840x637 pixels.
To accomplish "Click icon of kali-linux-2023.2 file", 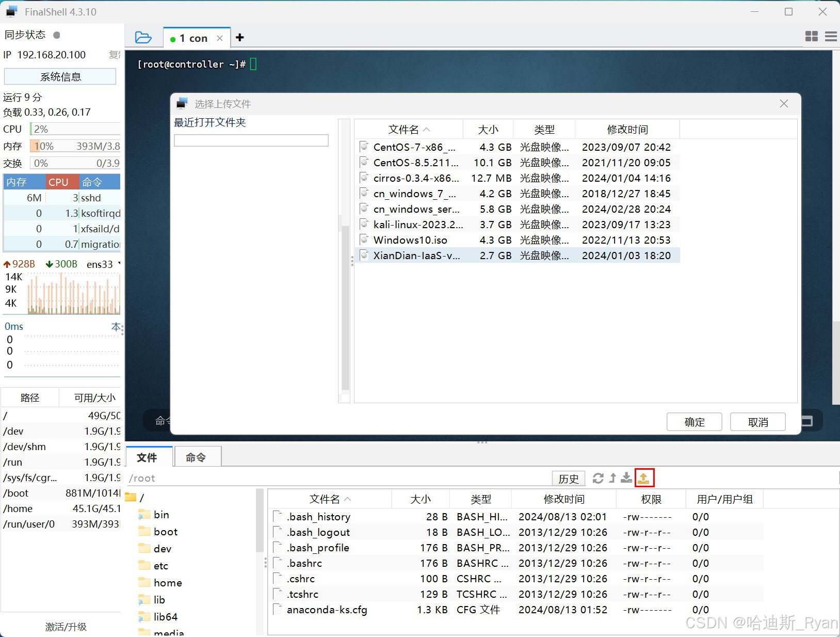I will 364,224.
